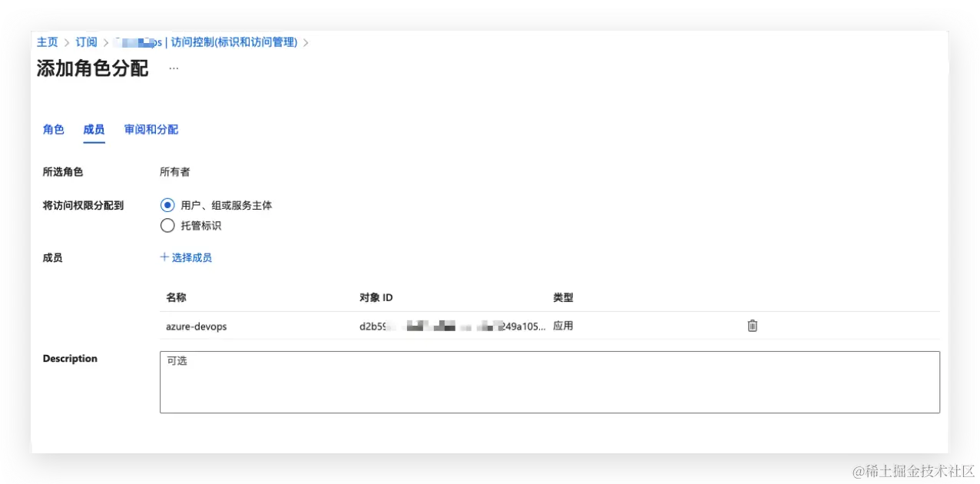The image size is (980, 484).
Task: Click the 类型 column header
Action: 563,297
